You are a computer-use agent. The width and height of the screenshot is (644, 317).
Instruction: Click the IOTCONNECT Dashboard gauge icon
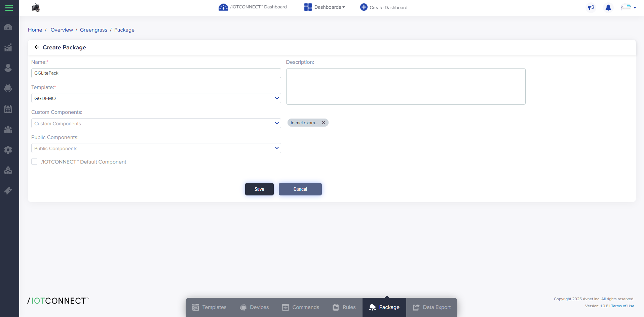tap(223, 7)
